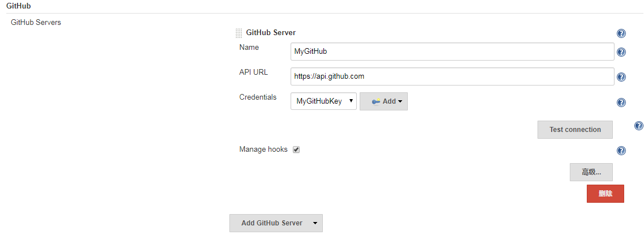
Task: Show help for Manage hooks option
Action: coord(621,151)
